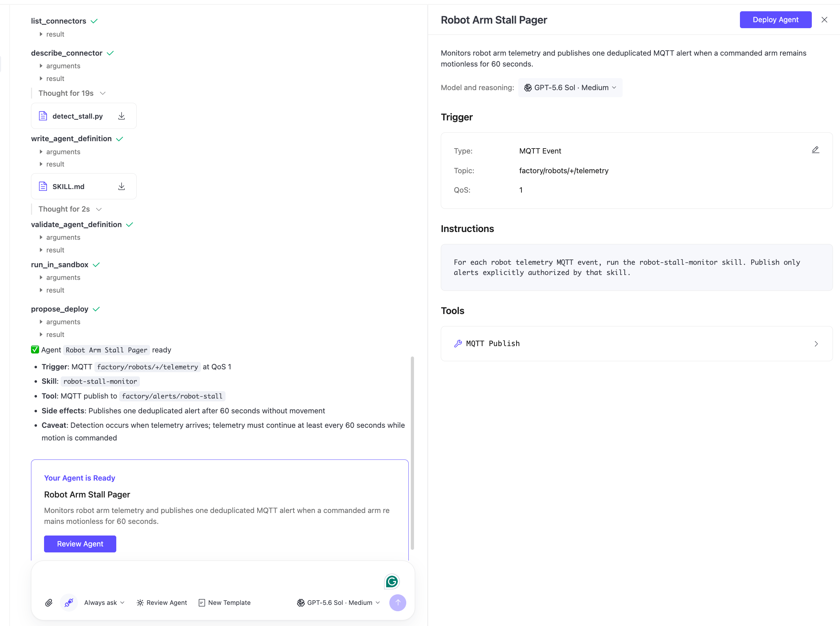Click the purple Review Agent button

(80, 544)
